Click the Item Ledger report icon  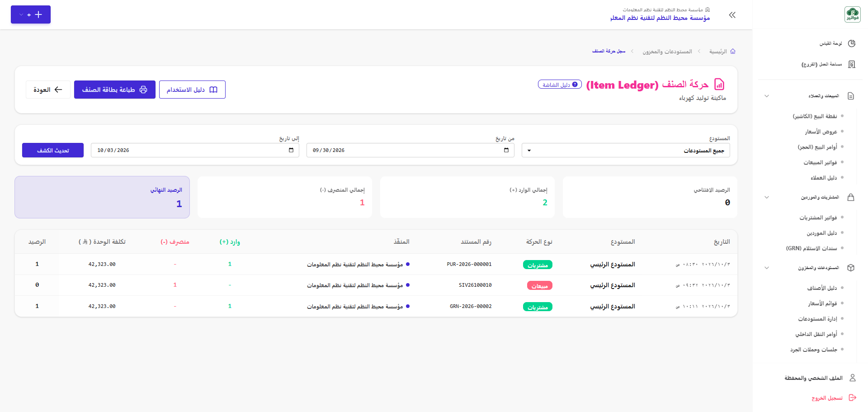coord(719,85)
